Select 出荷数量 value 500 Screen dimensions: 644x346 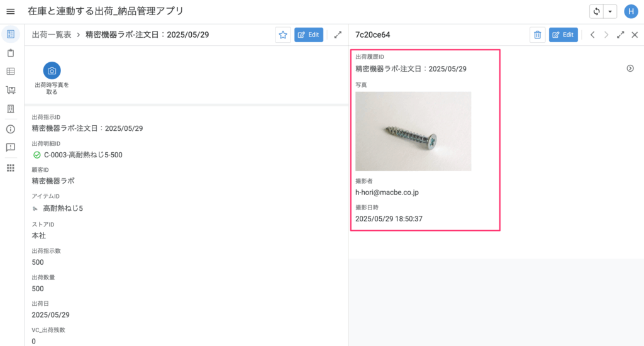(38, 289)
